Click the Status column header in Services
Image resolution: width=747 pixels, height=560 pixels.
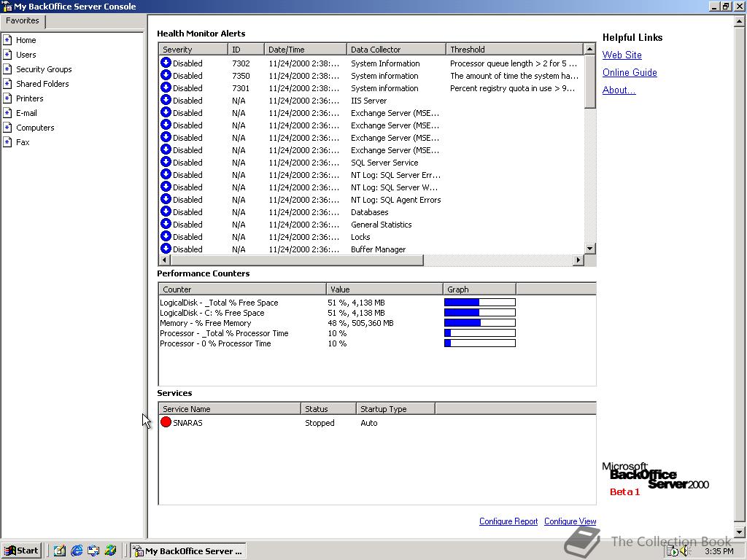[328, 409]
